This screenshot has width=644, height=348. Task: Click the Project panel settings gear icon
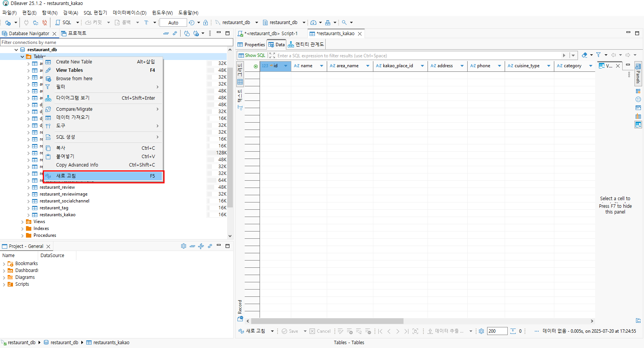(x=184, y=246)
